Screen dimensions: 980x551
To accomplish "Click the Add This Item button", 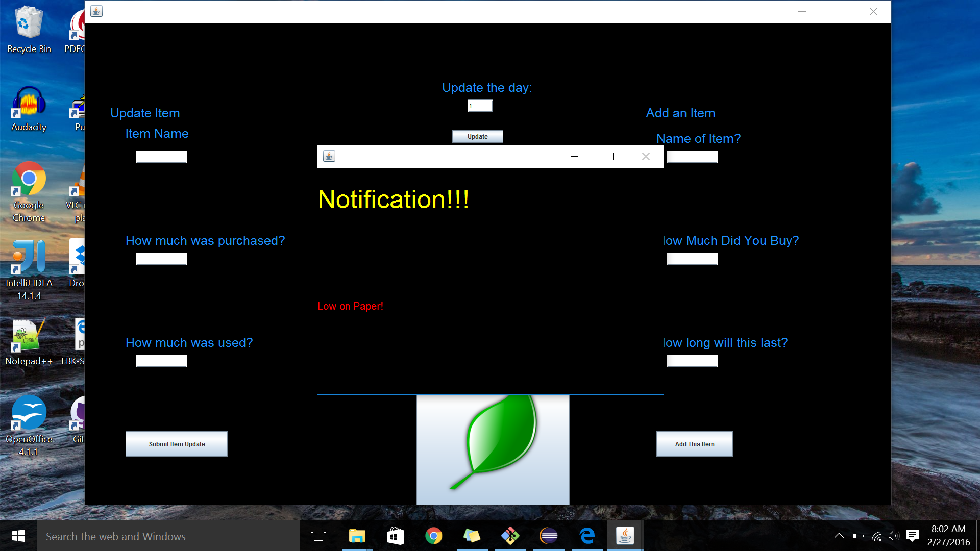I will point(694,444).
